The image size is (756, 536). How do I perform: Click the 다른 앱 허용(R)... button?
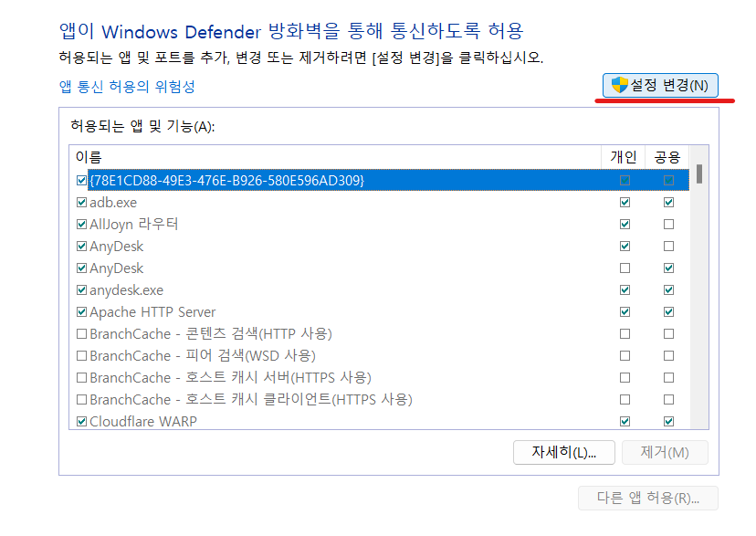pos(648,498)
